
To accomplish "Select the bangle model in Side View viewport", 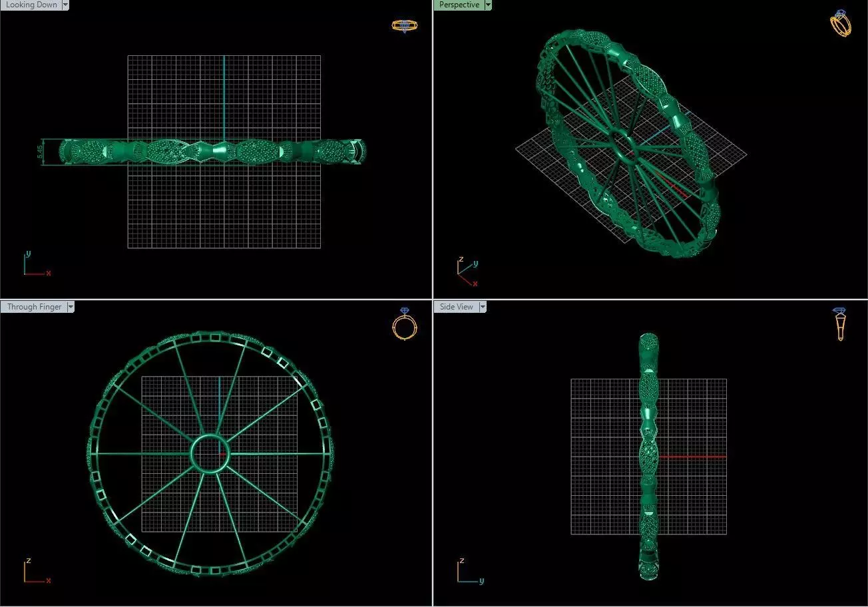I will click(x=648, y=456).
